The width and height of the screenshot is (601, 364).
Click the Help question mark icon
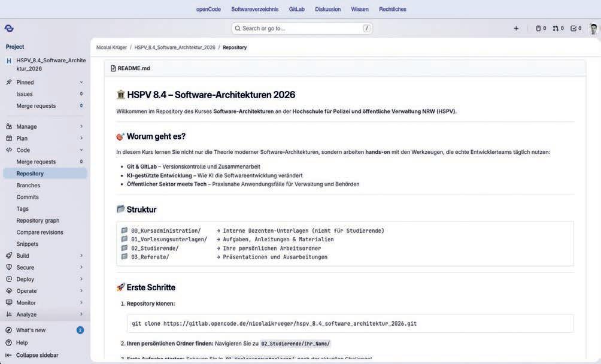[8, 342]
